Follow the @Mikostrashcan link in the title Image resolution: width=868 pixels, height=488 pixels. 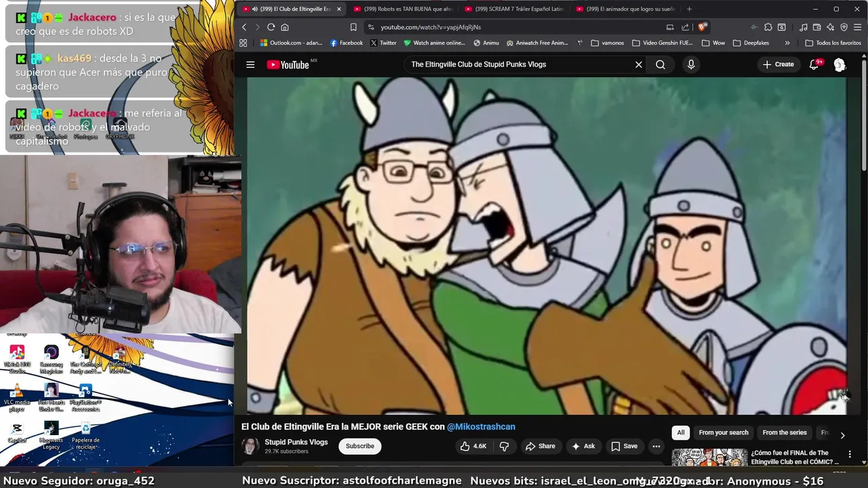[x=481, y=426]
